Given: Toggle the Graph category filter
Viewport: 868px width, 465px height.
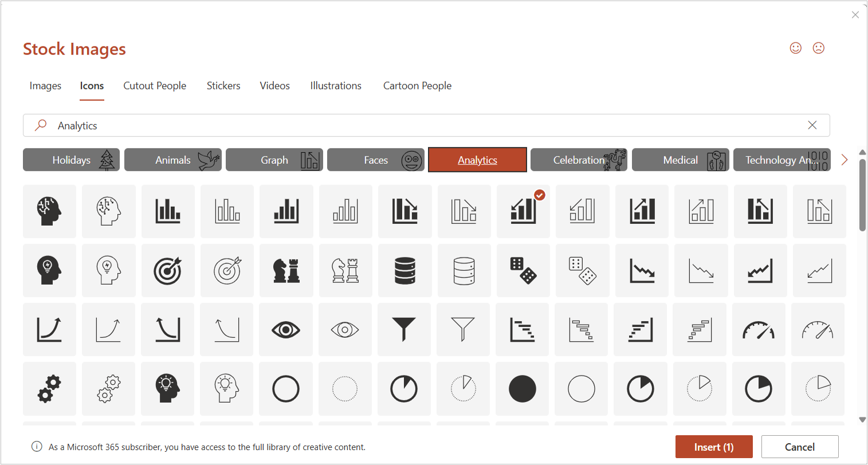Looking at the screenshot, I should [274, 160].
